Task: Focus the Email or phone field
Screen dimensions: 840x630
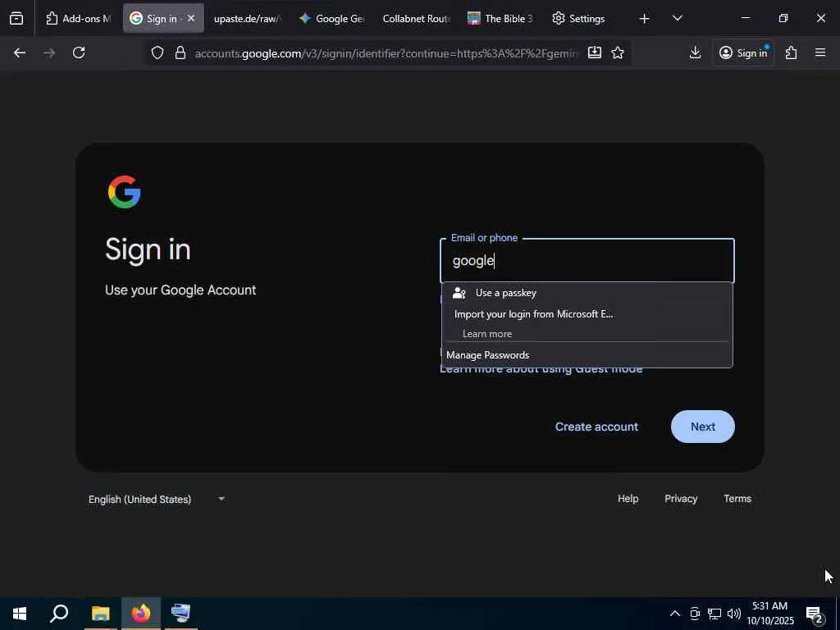Action: 587,261
